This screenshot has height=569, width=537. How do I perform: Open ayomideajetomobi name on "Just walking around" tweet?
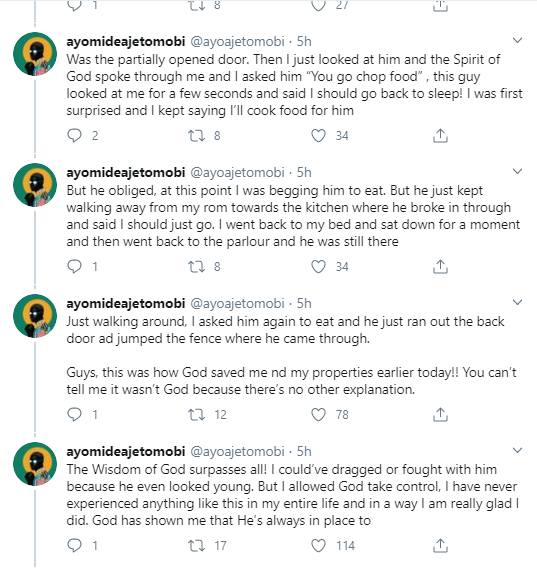click(126, 303)
